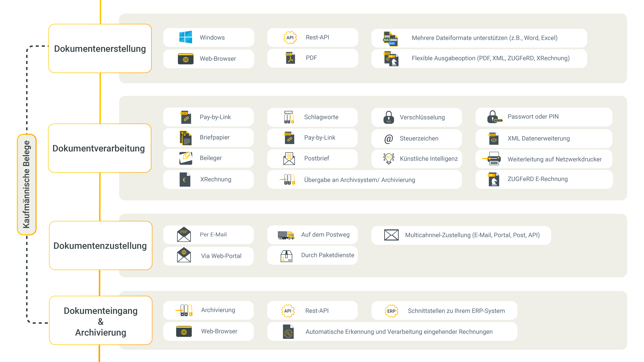Click the Briefpapier label
The image size is (644, 362).
[215, 137]
